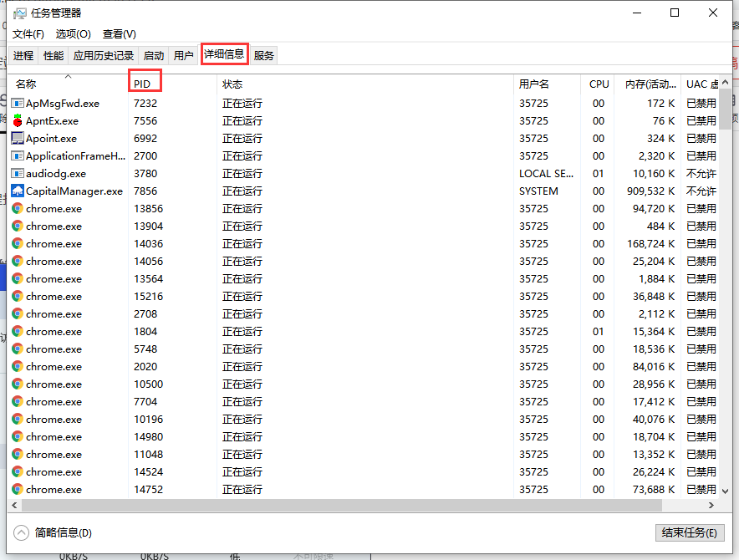The height and width of the screenshot is (560, 739).
Task: Click the ApplicationFrameHost icon
Action: point(18,155)
